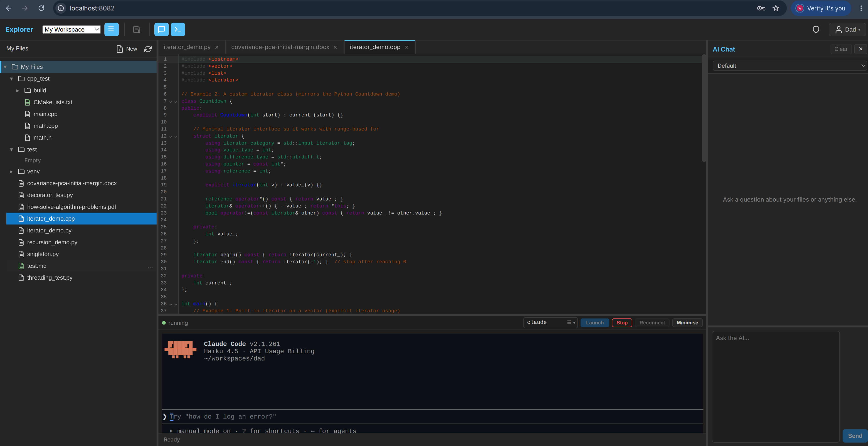Fold the struct at line 12
The image size is (868, 446).
point(170,136)
